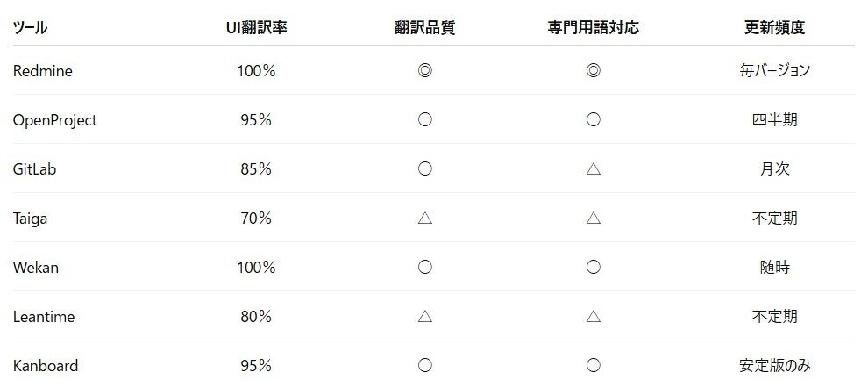Select Wekan's 随時 update frequency cell

[775, 267]
